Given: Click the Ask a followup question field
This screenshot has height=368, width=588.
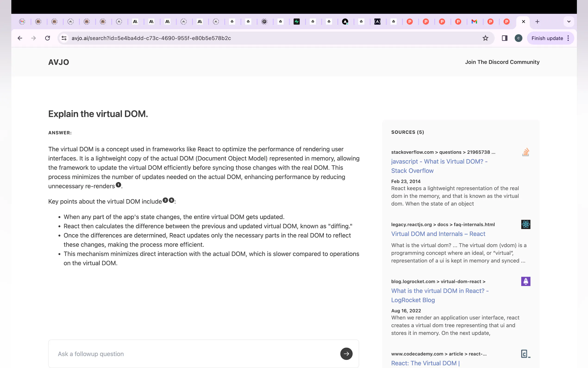Looking at the screenshot, I should click(x=194, y=354).
